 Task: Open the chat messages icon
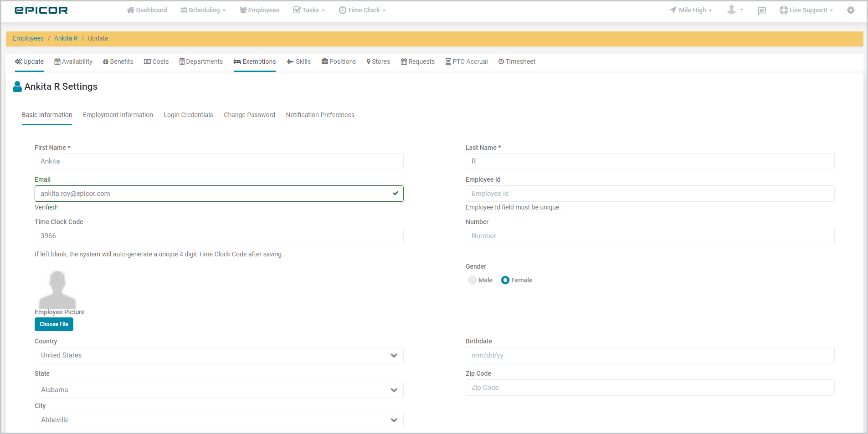pos(762,10)
